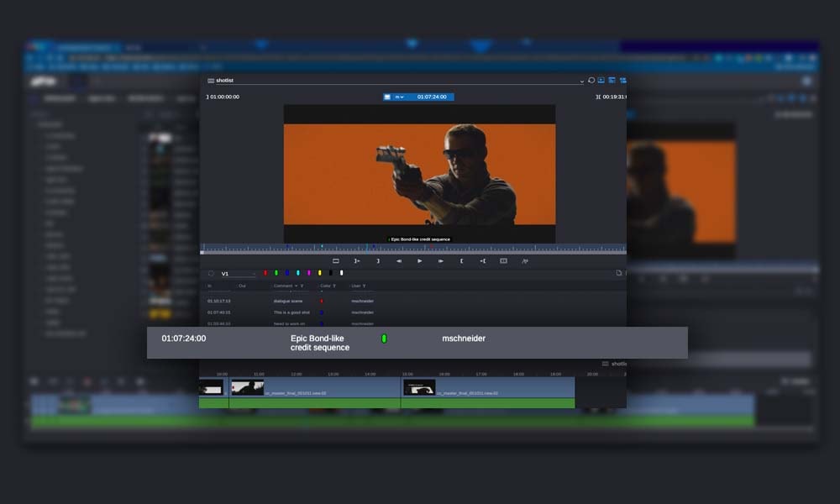The width and height of the screenshot is (840, 504).
Task: Pick the magenta marker color
Action: click(308, 273)
